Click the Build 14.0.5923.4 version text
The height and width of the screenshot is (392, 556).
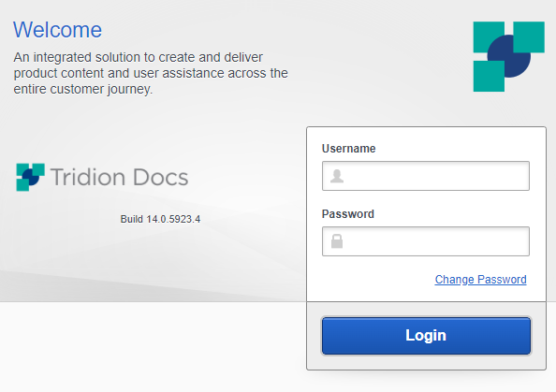tap(160, 219)
